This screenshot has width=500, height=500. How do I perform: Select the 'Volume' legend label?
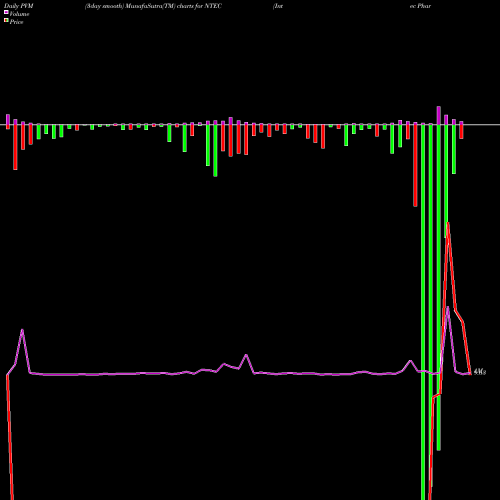[x=19, y=14]
